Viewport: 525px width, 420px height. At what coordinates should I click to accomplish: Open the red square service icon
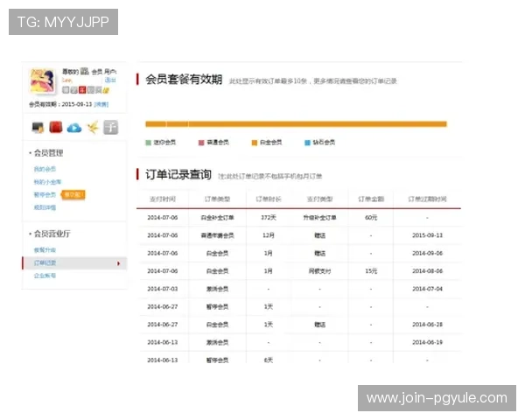[56, 127]
